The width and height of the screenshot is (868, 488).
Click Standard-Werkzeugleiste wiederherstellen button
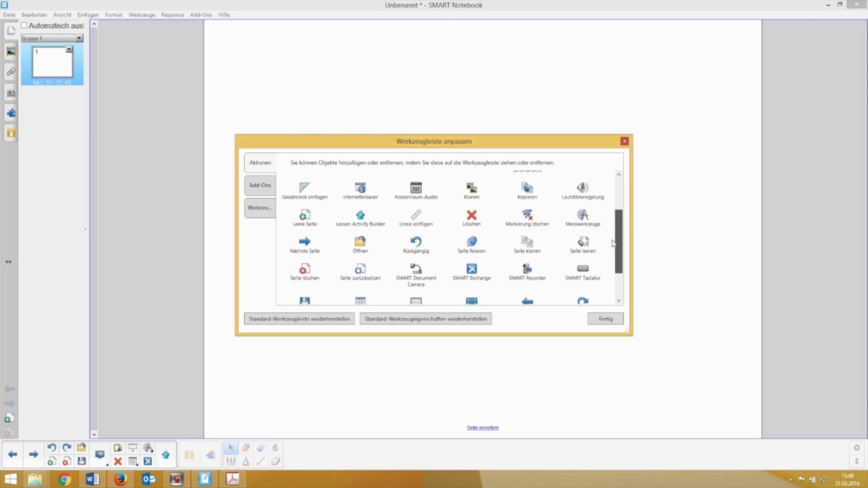pyautogui.click(x=299, y=319)
